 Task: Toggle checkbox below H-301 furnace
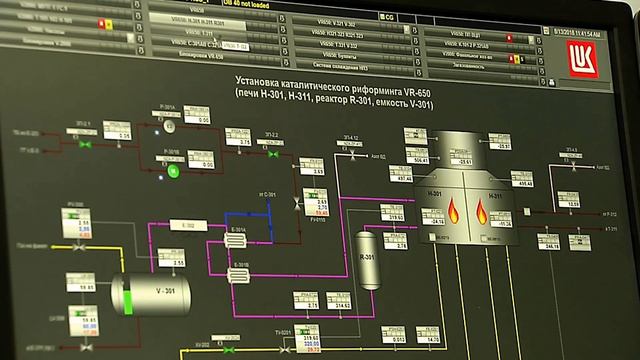(x=432, y=236)
